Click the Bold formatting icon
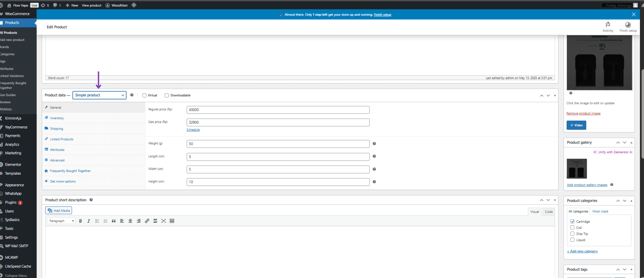644x278 pixels. pos(80,221)
